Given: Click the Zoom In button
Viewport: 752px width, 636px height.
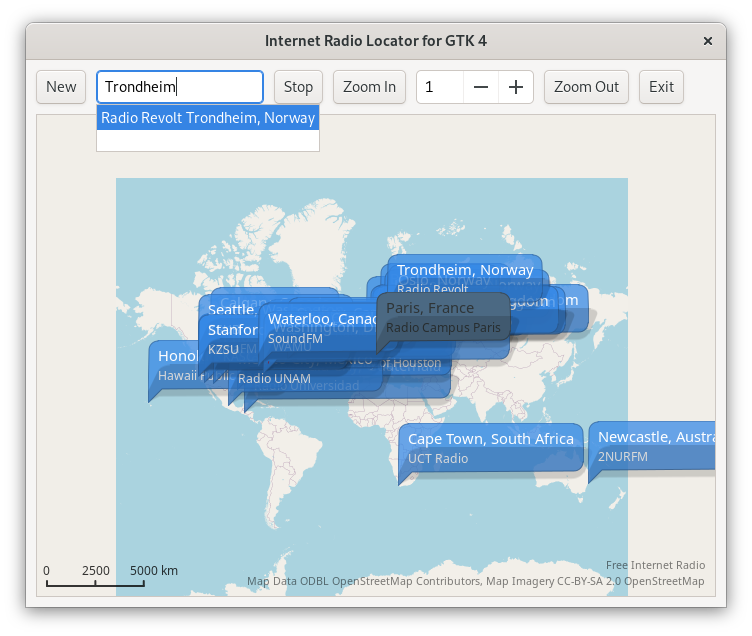Looking at the screenshot, I should (x=369, y=87).
